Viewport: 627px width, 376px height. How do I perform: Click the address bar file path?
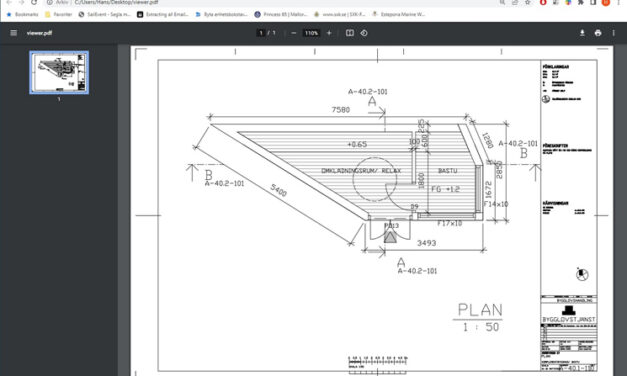pyautogui.click(x=116, y=2)
